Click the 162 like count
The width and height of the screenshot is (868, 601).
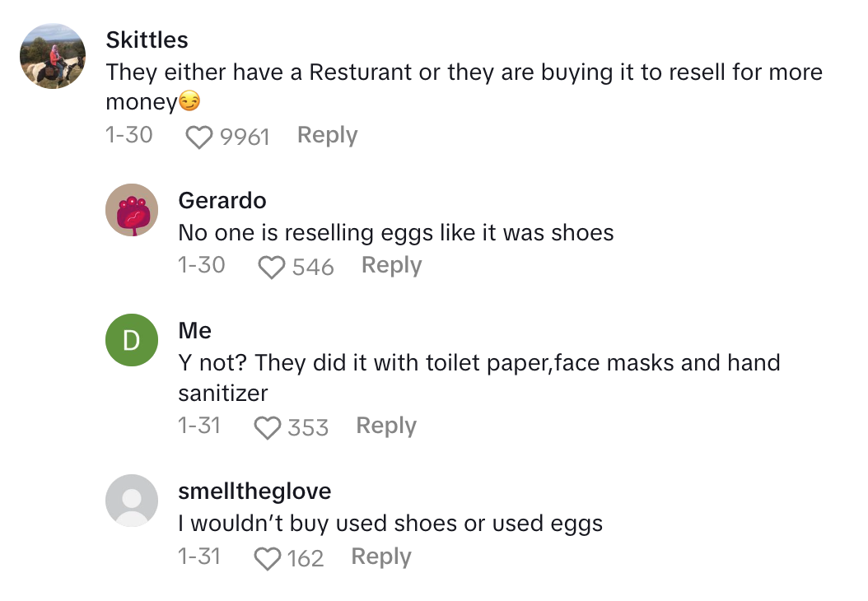306,558
